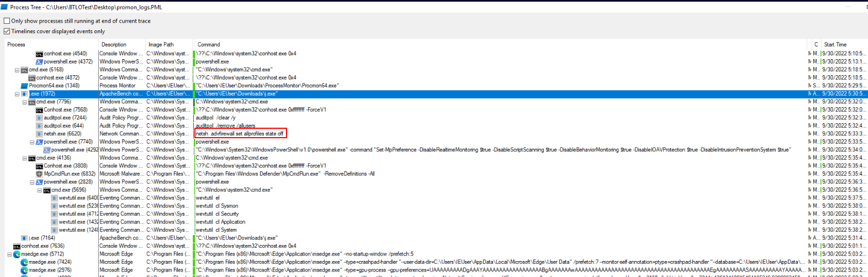868x277 pixels.
Task: Click the auditpol.exe (7244) icon
Action: [x=39, y=118]
